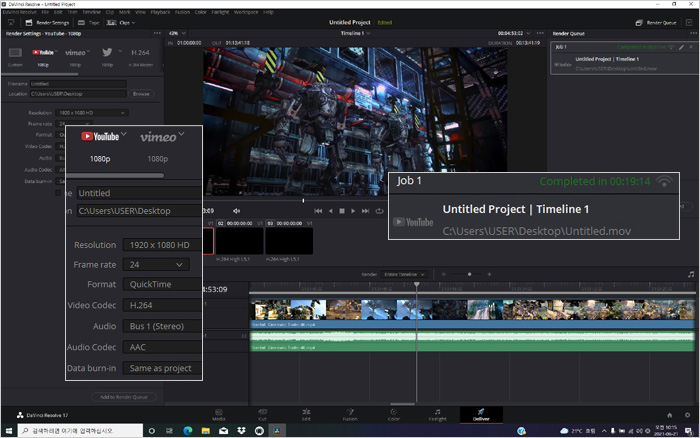The image size is (700, 438).
Task: Select the H.264 Master preset
Action: [140, 57]
